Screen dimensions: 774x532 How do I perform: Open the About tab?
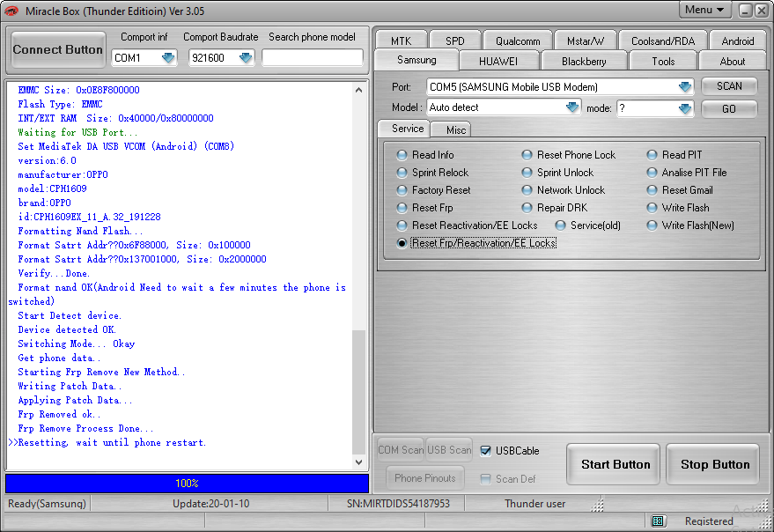[x=733, y=62]
